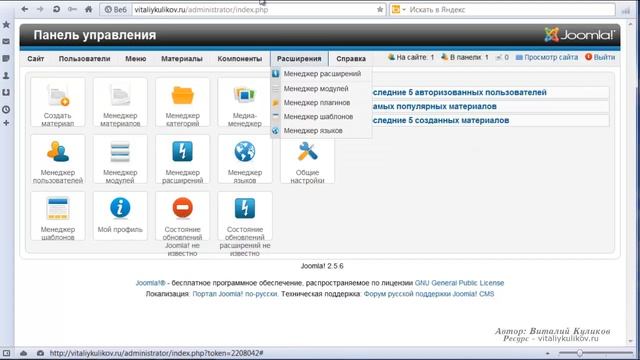Open Менеджер языков globe quick icon

(x=245, y=159)
